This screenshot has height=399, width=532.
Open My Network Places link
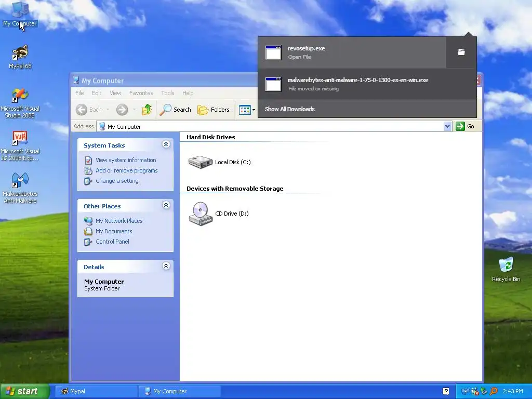(119, 221)
